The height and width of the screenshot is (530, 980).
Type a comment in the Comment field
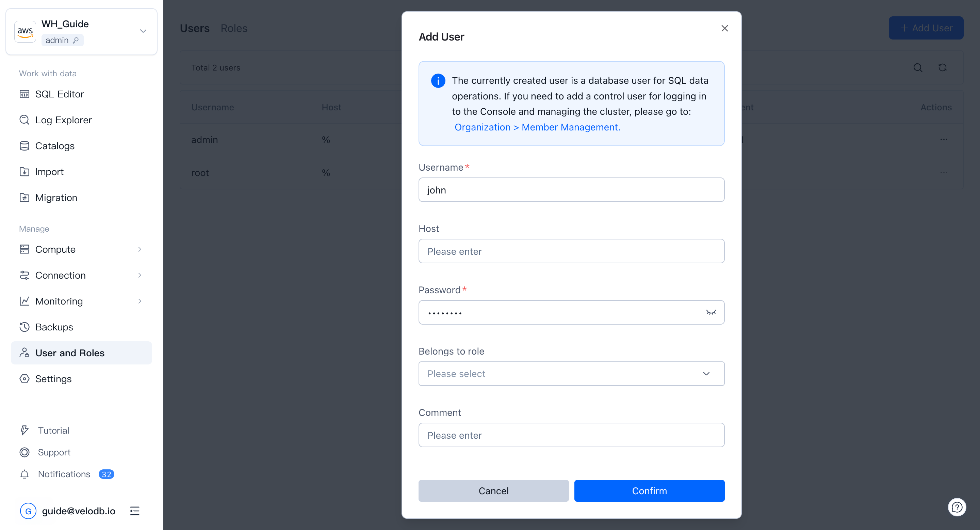pos(571,435)
